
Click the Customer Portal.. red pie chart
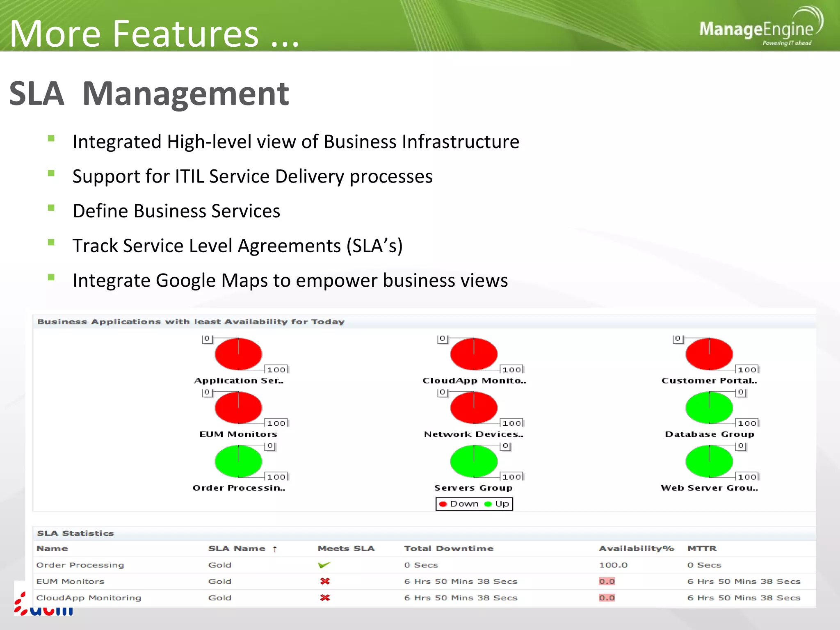point(709,354)
